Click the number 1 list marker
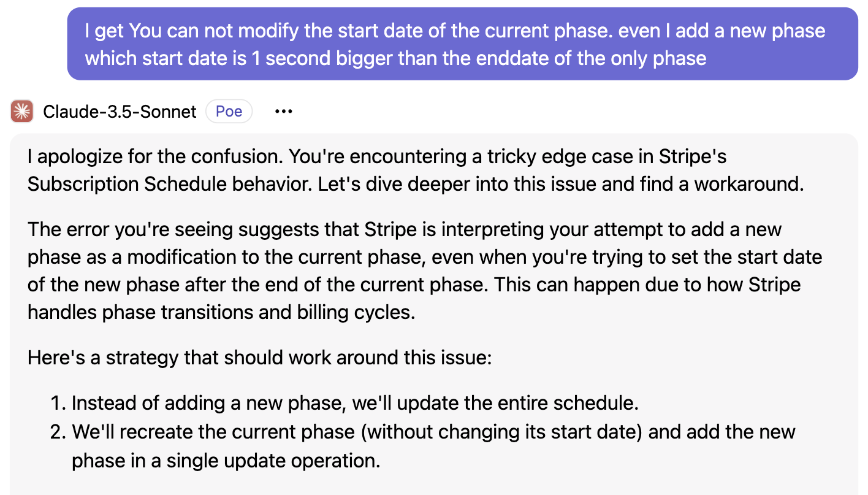868x495 pixels. point(58,403)
